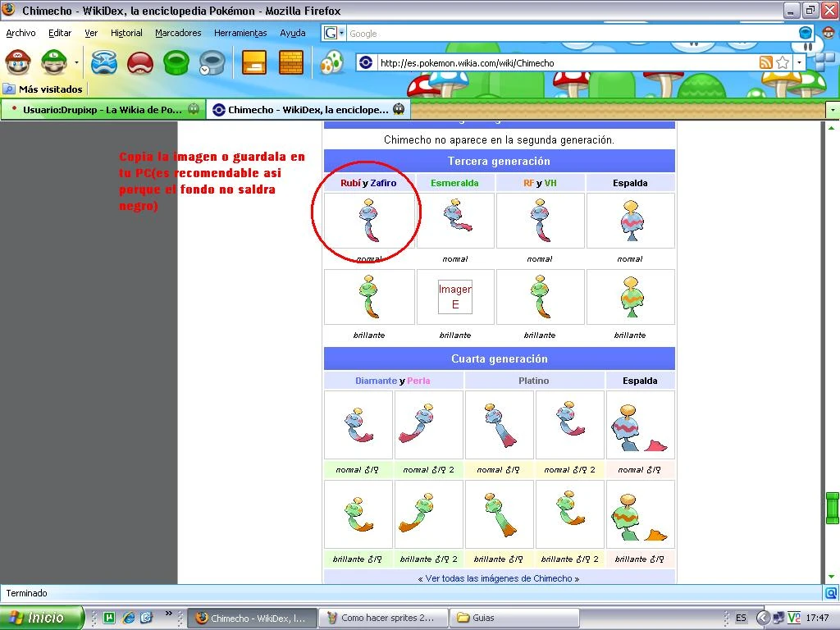Click the green pipe home icon
Image resolution: width=840 pixels, height=630 pixels.
(176, 62)
